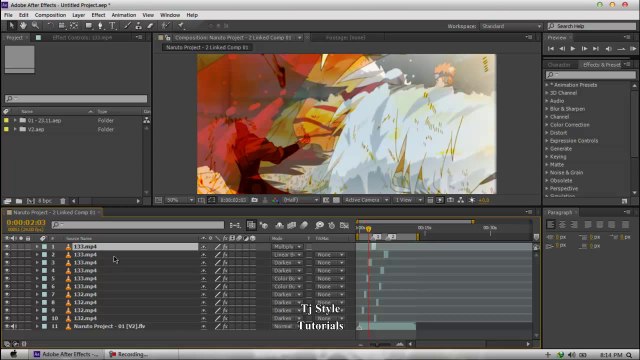Mute audio of layer 11
640x360 pixels.
tap(13, 326)
